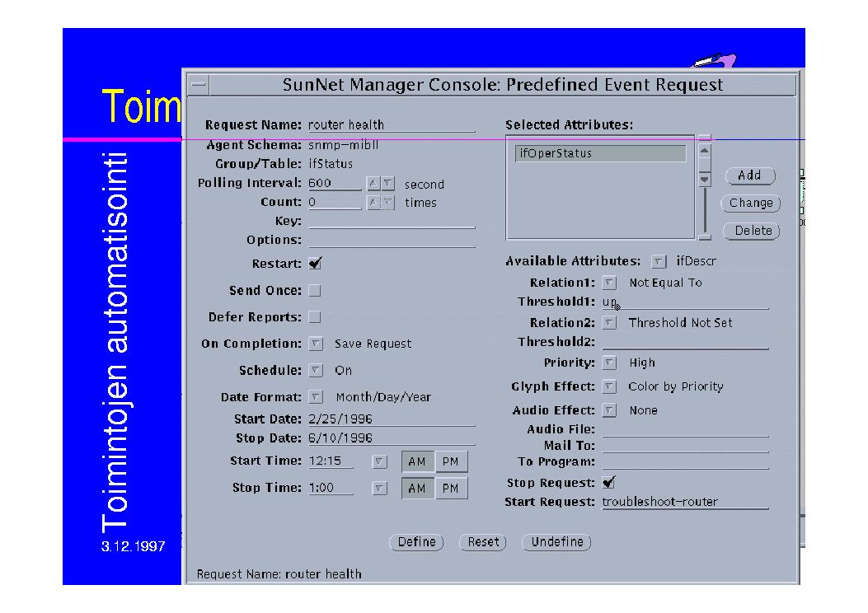The width and height of the screenshot is (868, 613).
Task: Increase the Polling Interval value
Action: 373,183
